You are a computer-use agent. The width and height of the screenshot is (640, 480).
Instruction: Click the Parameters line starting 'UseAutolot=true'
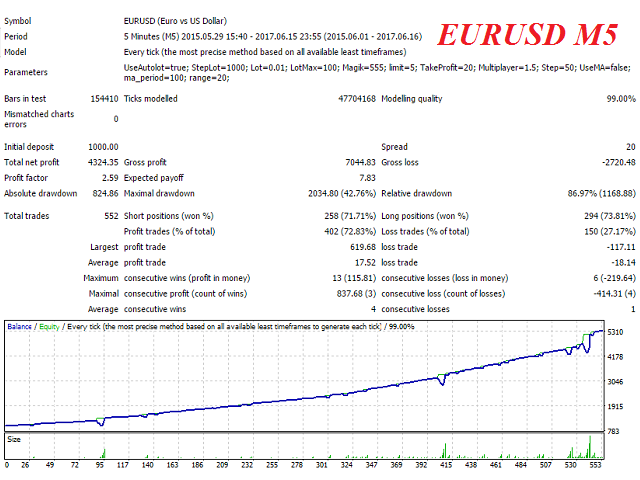pyautogui.click(x=377, y=67)
